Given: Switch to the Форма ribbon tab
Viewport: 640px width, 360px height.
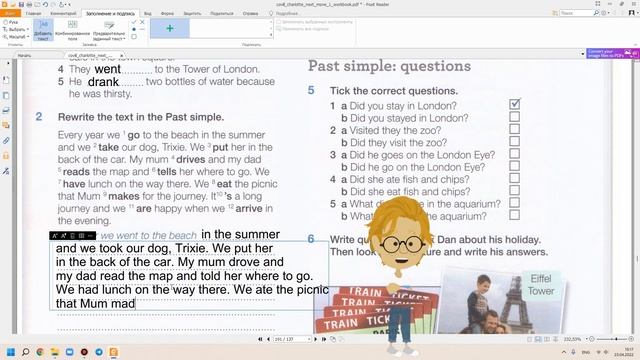Looking at the screenshot, I should point(167,13).
